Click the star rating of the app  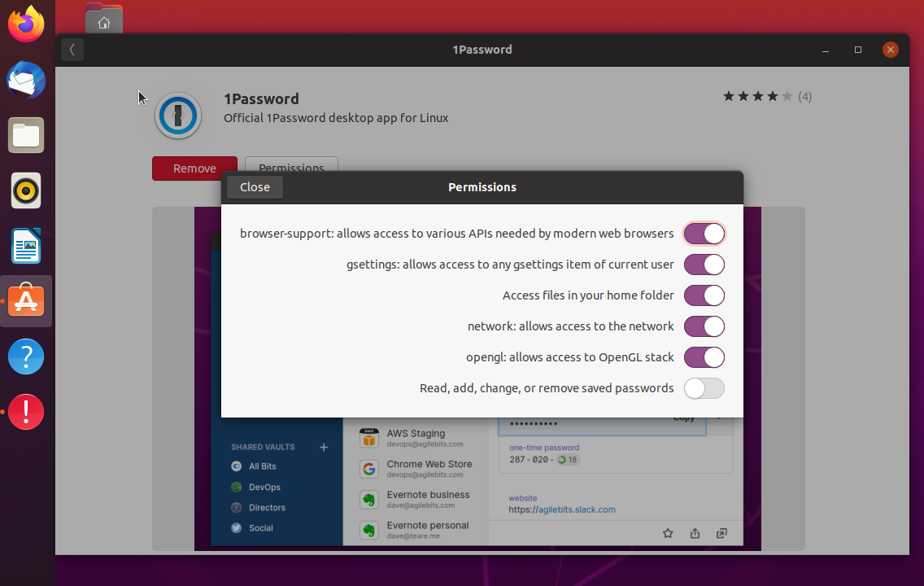[x=757, y=96]
